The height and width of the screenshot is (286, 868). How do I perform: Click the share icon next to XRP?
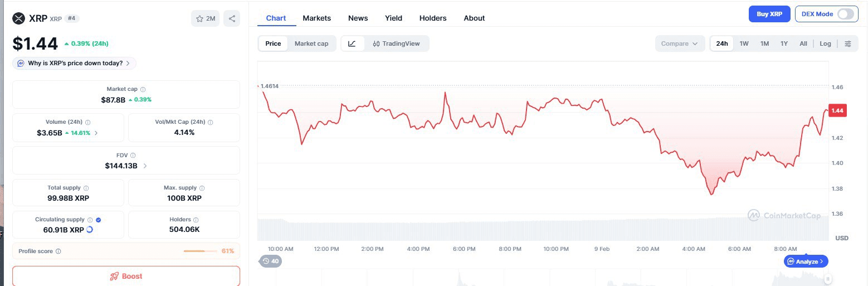[x=232, y=18]
